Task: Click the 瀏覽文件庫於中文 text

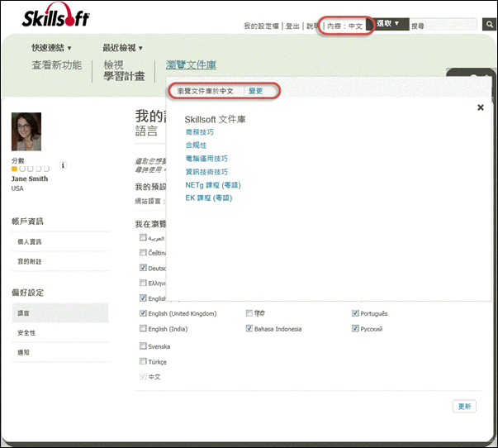Action: [x=205, y=91]
